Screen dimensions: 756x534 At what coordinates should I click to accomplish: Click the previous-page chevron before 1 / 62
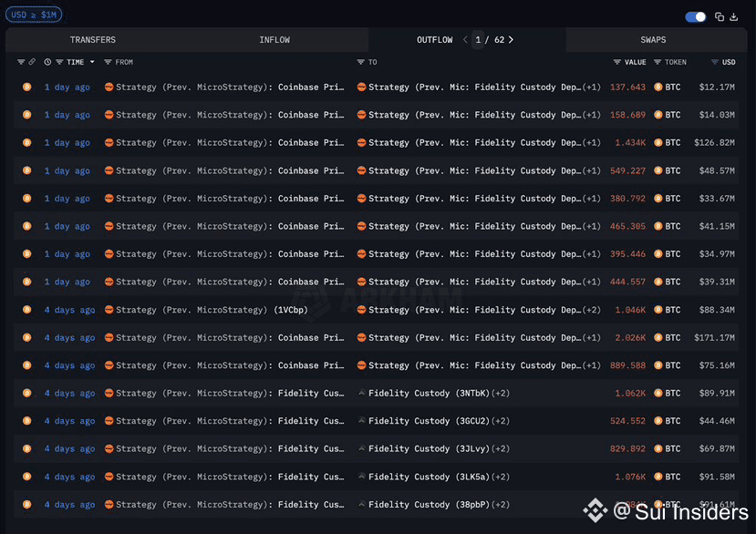(464, 39)
